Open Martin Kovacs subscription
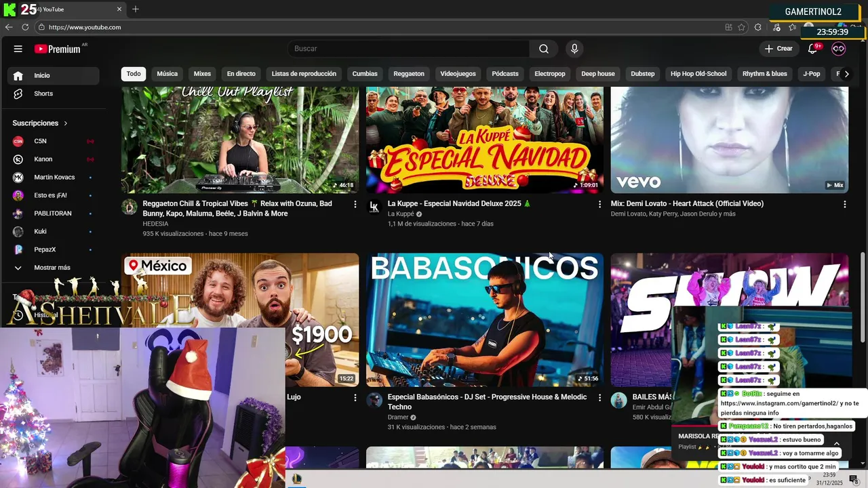 [53, 178]
